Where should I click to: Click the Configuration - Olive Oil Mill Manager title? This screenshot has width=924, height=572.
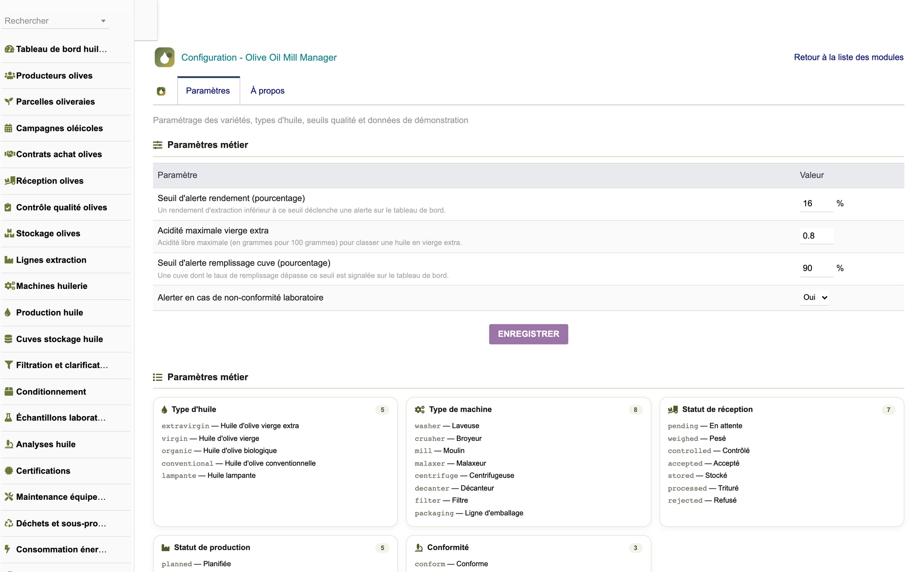click(x=259, y=57)
